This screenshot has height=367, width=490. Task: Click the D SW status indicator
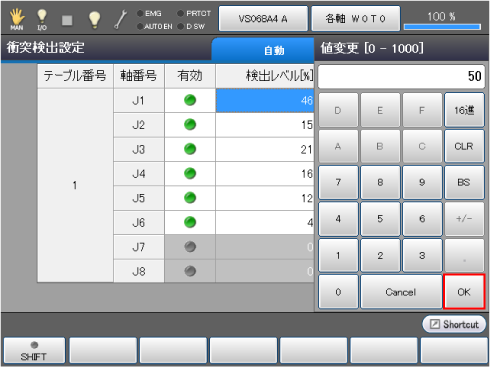191,26
